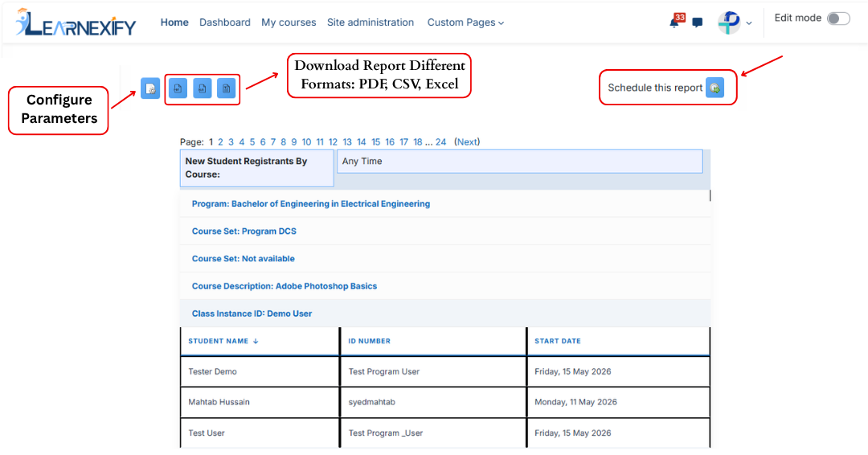The image size is (868, 455).
Task: Select the Test User student cell
Action: (x=260, y=432)
